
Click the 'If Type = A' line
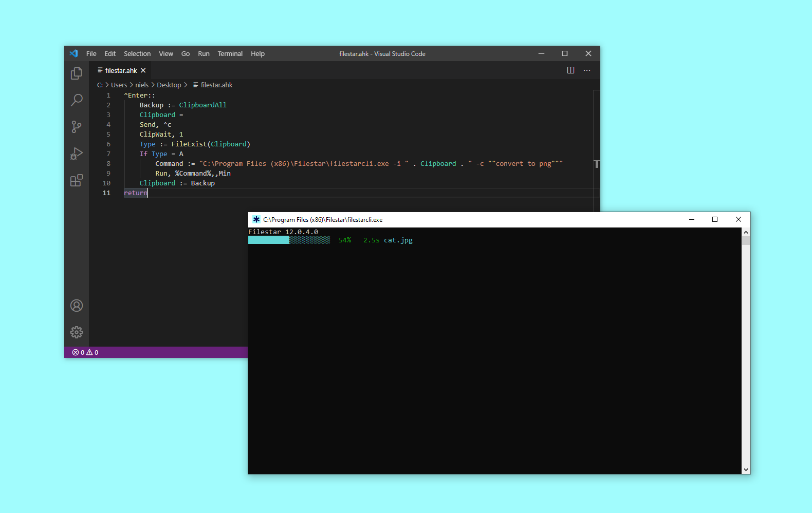161,154
